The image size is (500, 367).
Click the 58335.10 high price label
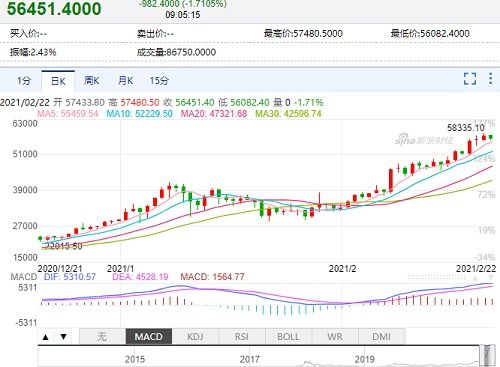466,128
